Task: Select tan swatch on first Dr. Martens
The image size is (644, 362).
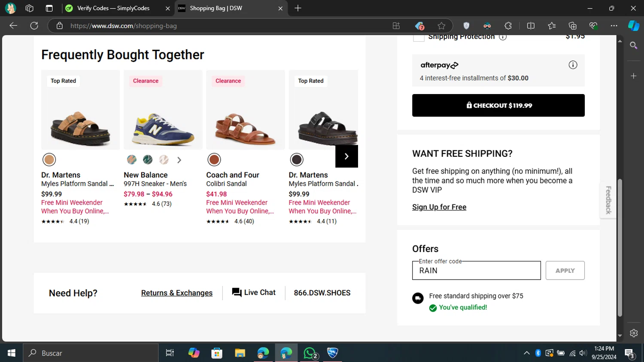Action: (49, 160)
